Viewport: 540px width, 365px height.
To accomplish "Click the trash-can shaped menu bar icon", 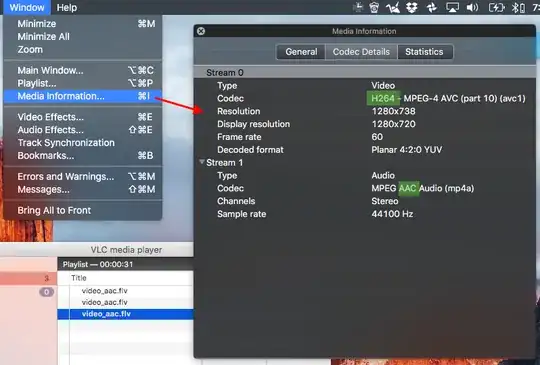I will click(x=374, y=7).
